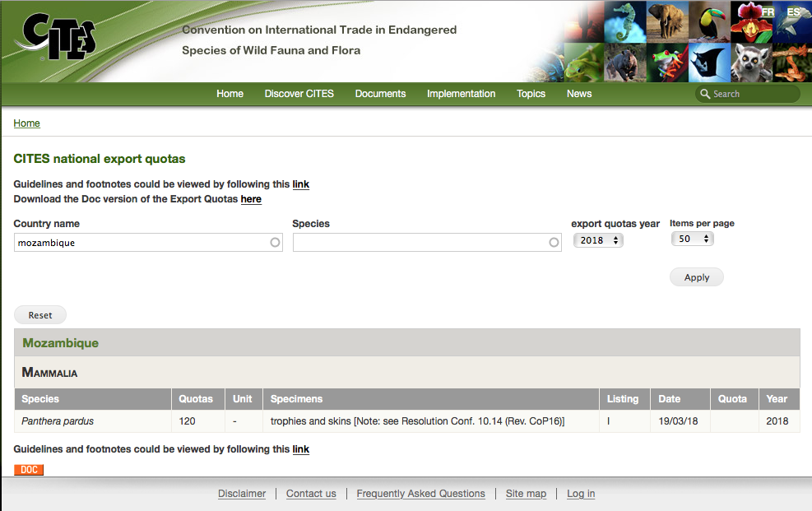
Task: Click the Home breadcrumb link
Action: pyautogui.click(x=26, y=123)
